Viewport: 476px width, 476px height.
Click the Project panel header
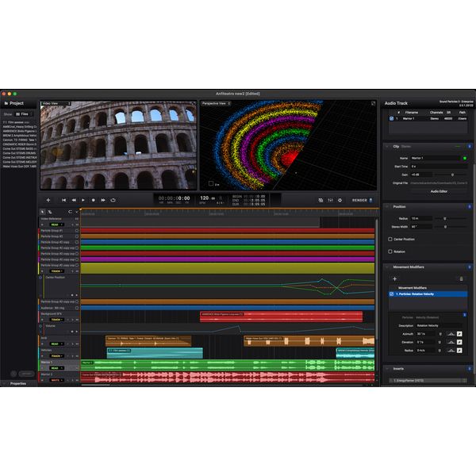click(x=14, y=103)
